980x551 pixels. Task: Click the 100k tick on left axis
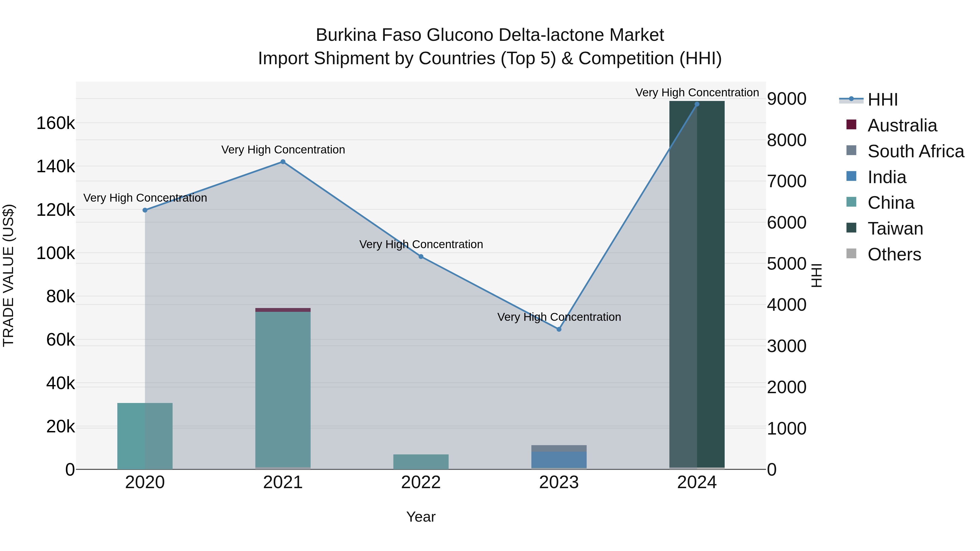[x=56, y=253]
